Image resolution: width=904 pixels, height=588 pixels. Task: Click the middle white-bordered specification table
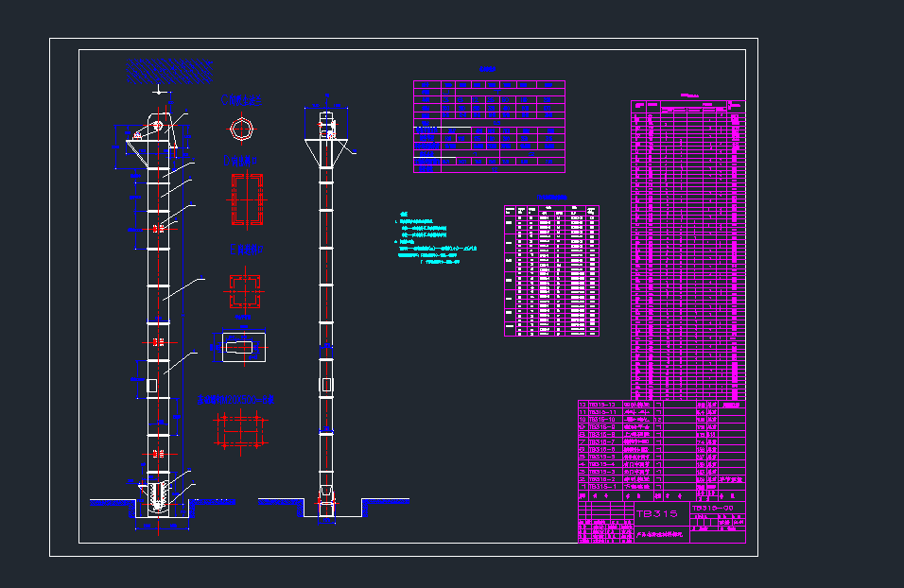pyautogui.click(x=551, y=270)
